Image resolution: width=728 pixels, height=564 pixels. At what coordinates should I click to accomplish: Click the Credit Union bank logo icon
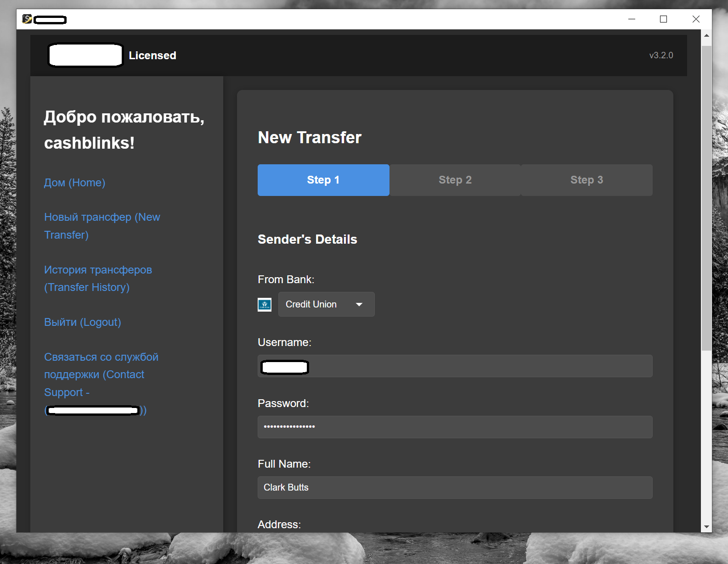pos(265,304)
